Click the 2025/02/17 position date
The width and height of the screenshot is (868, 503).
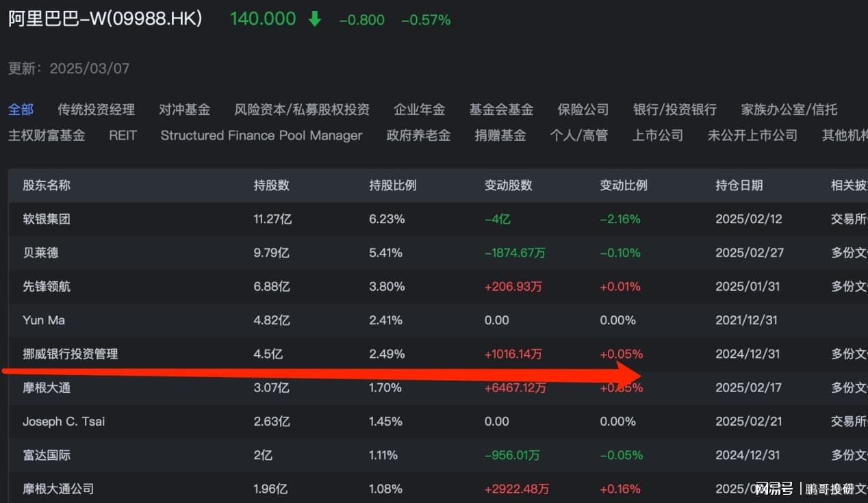[x=749, y=387]
